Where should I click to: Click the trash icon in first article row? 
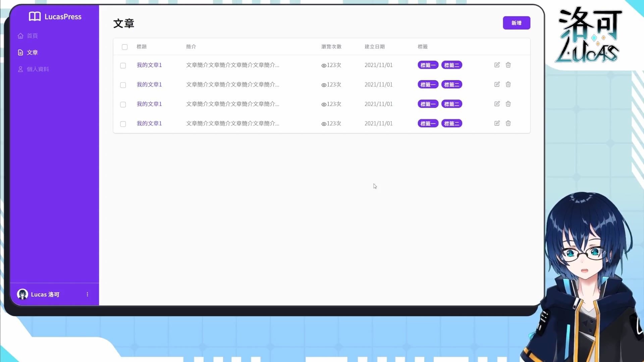click(508, 65)
